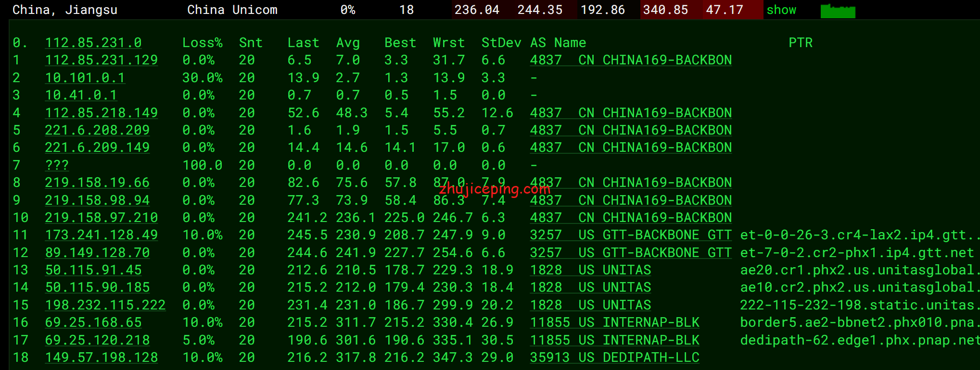Click the 'China Unicom' provider text
This screenshot has width=980, height=370.
[232, 10]
